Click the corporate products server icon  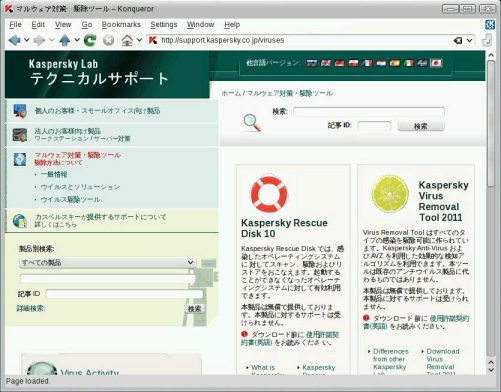20,135
